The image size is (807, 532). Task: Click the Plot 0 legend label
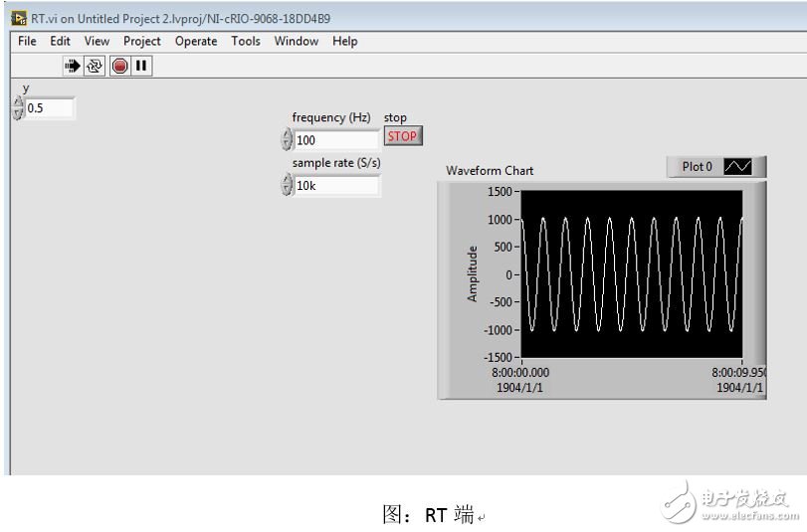(x=697, y=167)
